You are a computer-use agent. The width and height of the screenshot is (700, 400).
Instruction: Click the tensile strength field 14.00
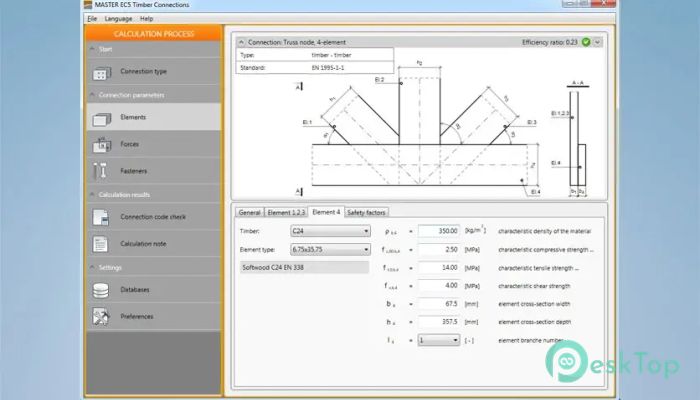click(438, 268)
